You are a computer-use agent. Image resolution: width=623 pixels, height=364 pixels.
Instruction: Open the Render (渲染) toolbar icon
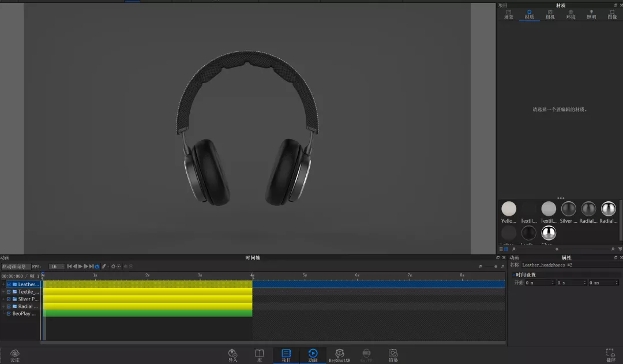click(393, 355)
